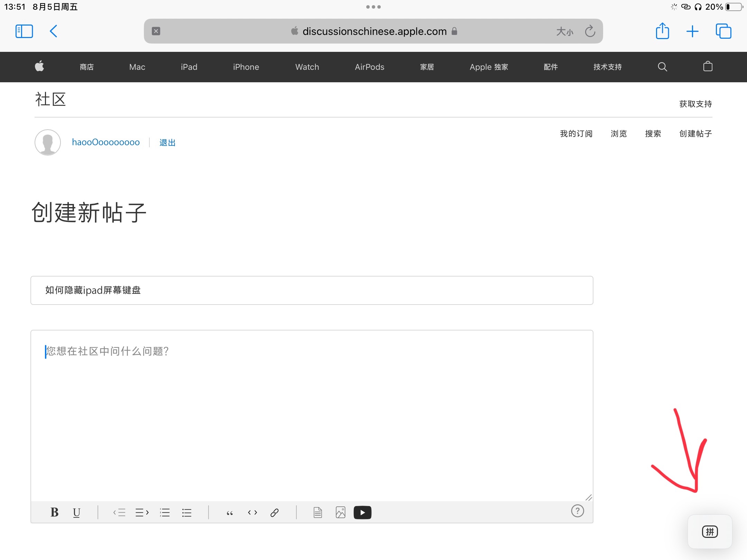
Task: Toggle bold formatting in editor toolbar
Action: click(54, 512)
